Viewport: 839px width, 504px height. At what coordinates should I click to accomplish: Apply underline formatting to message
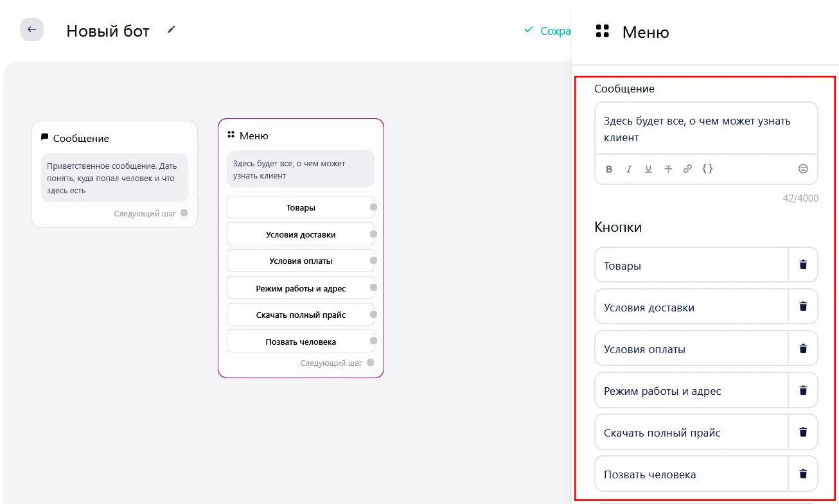coord(648,169)
